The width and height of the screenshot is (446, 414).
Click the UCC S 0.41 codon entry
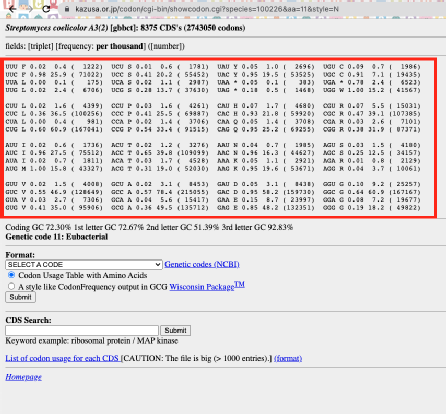[160, 75]
